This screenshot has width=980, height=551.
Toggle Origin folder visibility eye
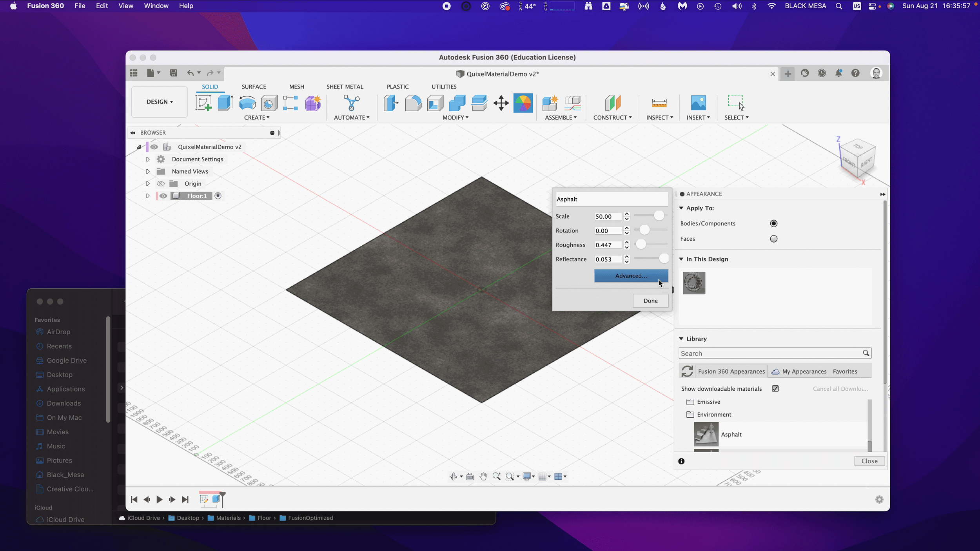click(x=161, y=184)
